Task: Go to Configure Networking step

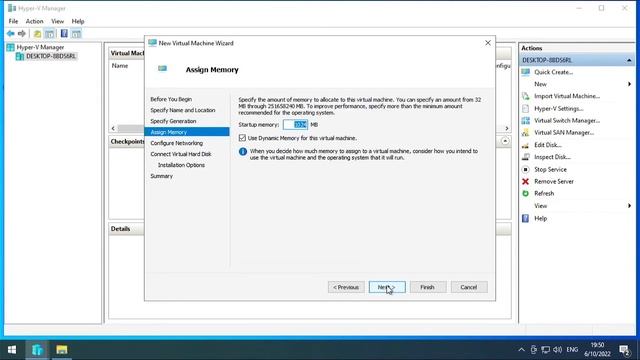Action: (x=176, y=143)
